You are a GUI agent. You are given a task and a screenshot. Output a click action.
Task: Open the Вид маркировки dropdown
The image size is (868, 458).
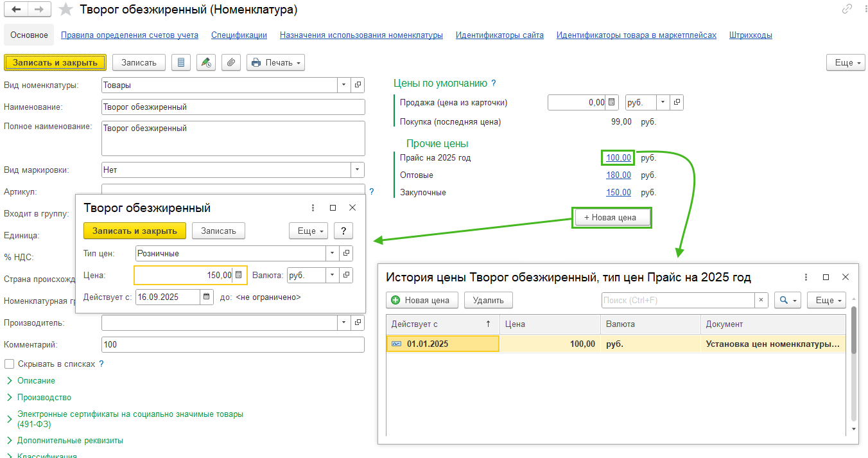tap(357, 170)
